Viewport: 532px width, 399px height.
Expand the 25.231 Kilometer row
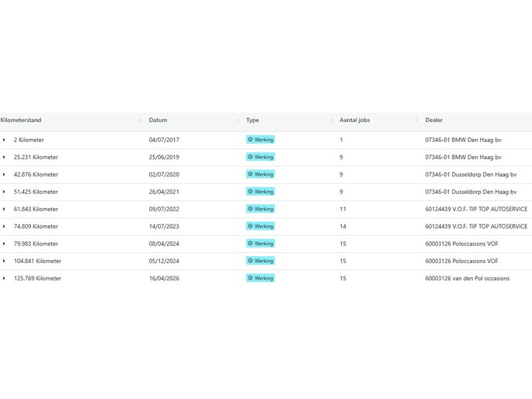[4, 158]
